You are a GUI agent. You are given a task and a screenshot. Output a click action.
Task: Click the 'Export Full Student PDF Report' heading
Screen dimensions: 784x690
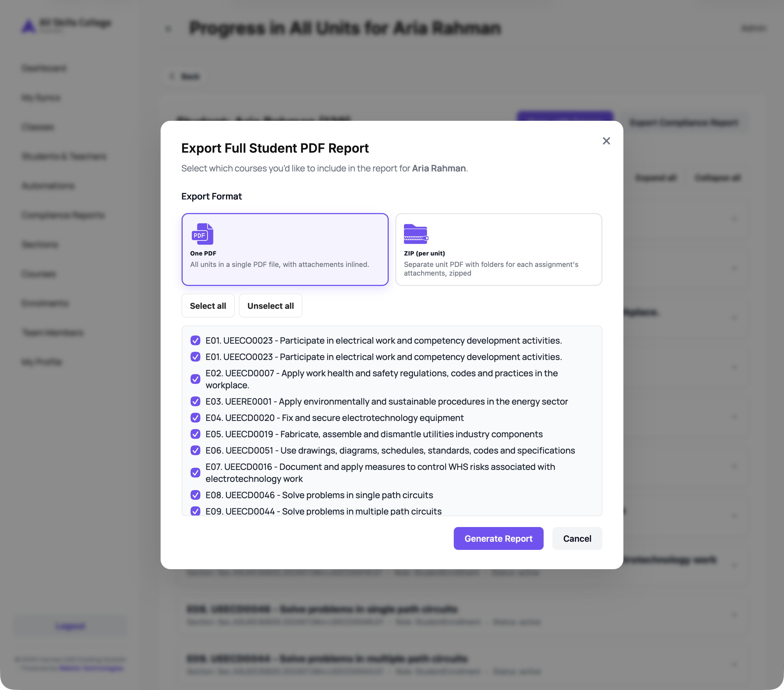tap(275, 148)
